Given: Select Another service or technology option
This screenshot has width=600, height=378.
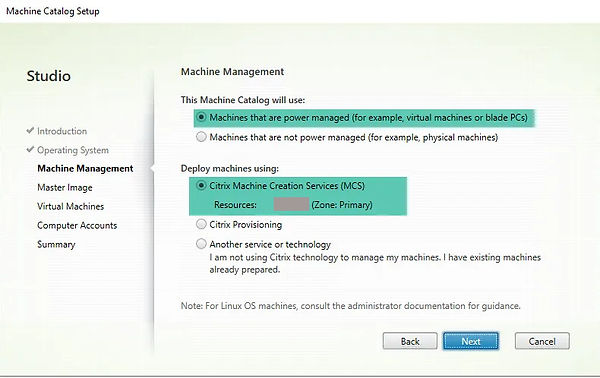Looking at the screenshot, I should (201, 244).
